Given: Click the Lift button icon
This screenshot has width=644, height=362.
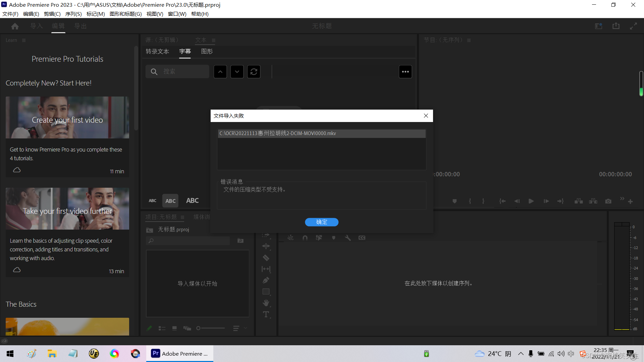Looking at the screenshot, I should click(579, 201).
